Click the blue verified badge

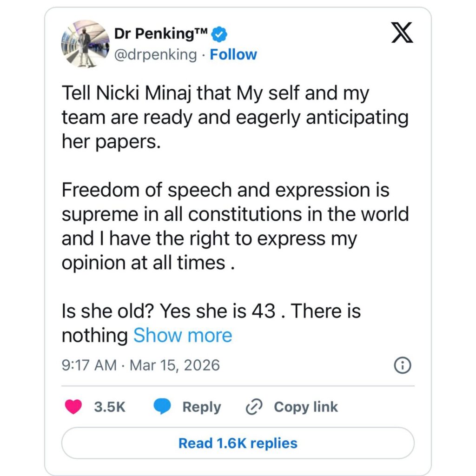point(219,34)
